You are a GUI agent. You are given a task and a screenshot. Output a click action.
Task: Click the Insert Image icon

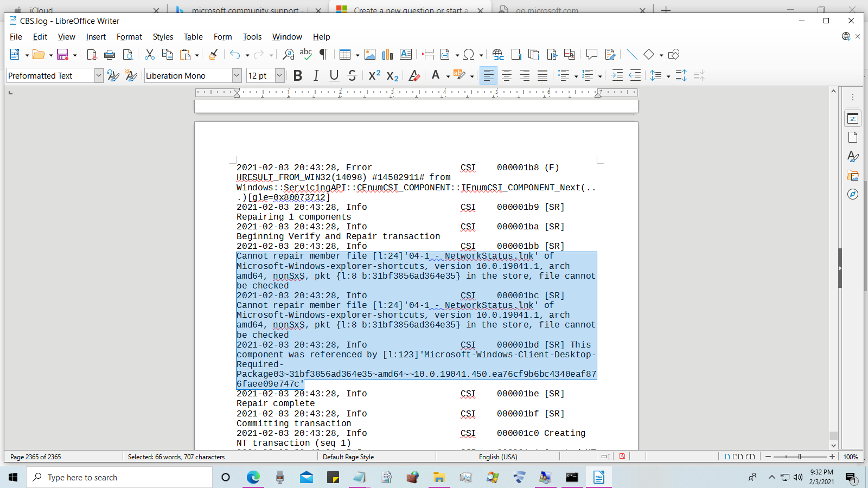(x=370, y=54)
